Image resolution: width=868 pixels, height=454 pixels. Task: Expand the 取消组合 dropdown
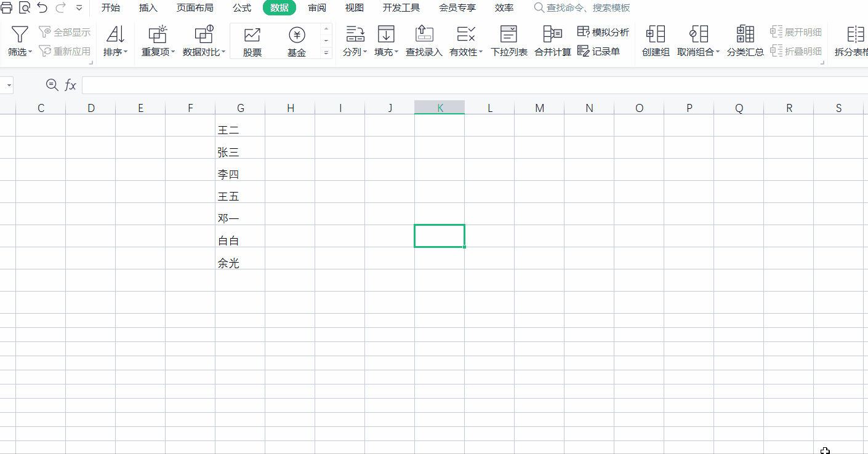[x=718, y=52]
